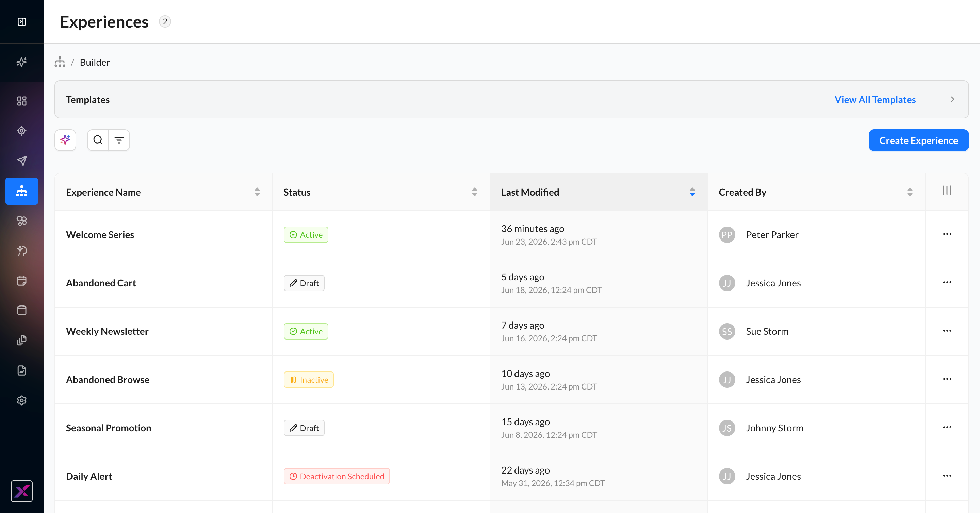Click the Draft badge for Abandoned Cart
The height and width of the screenshot is (513, 980).
click(304, 283)
